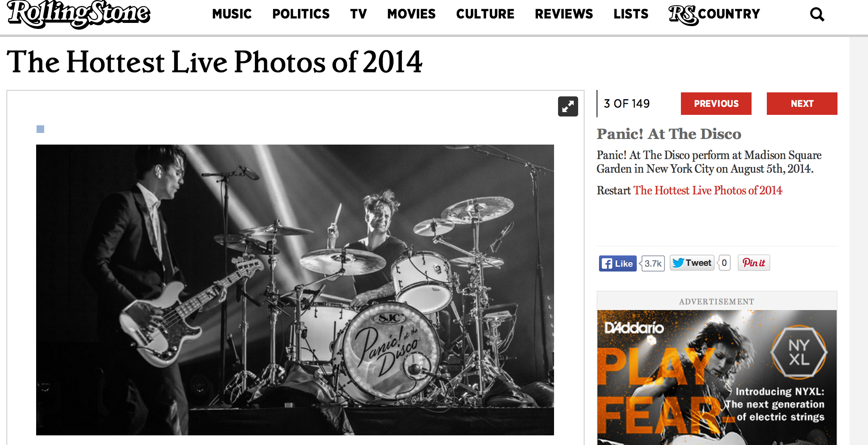Go to the next photo

point(802,104)
